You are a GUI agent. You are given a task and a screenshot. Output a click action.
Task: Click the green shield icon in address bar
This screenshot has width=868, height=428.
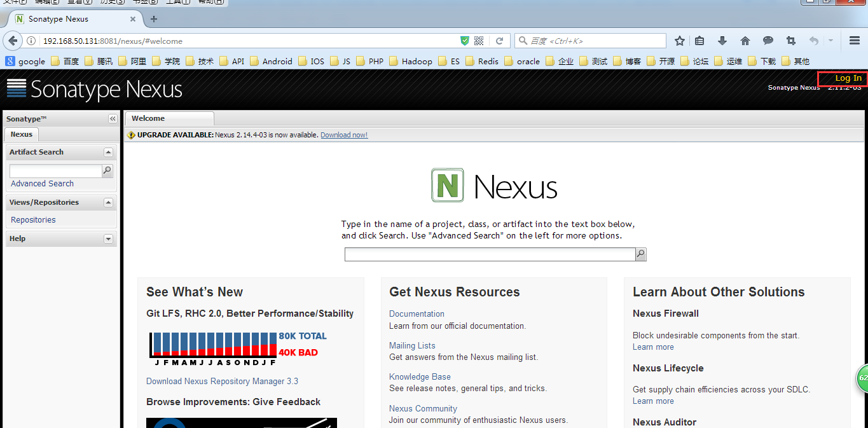coord(465,41)
